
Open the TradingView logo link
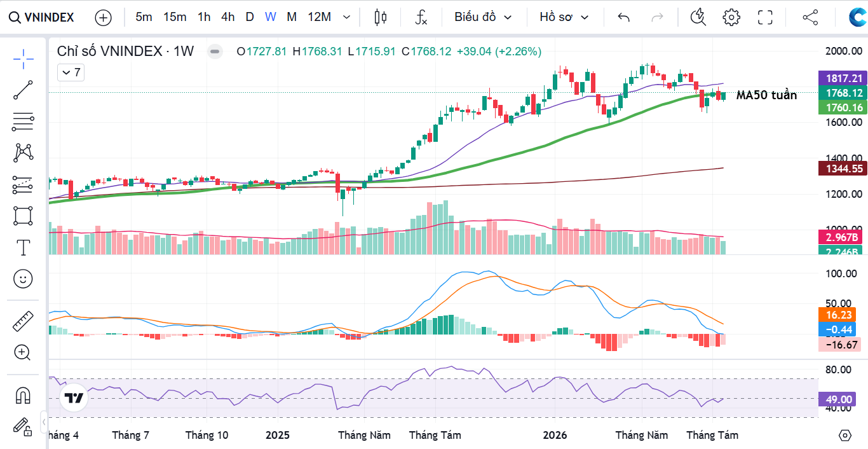(74, 399)
